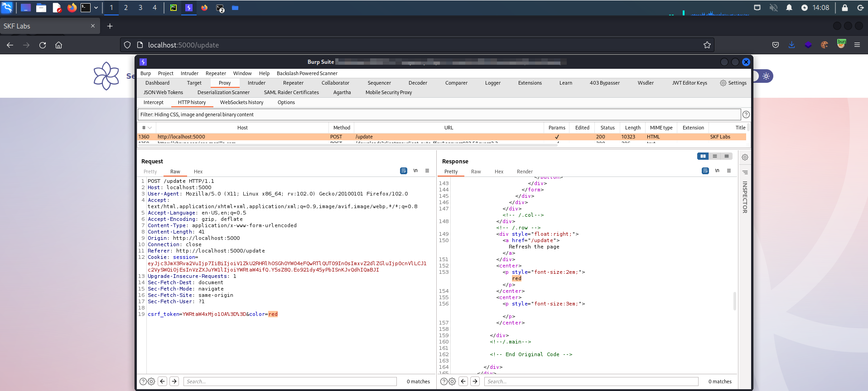Click the Response search input field

coord(591,381)
